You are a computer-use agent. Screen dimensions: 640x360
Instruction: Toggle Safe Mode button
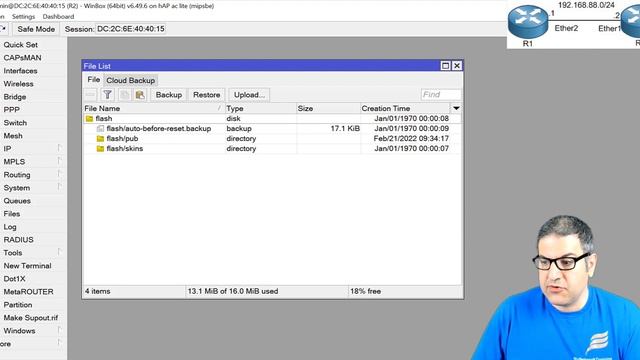36,29
